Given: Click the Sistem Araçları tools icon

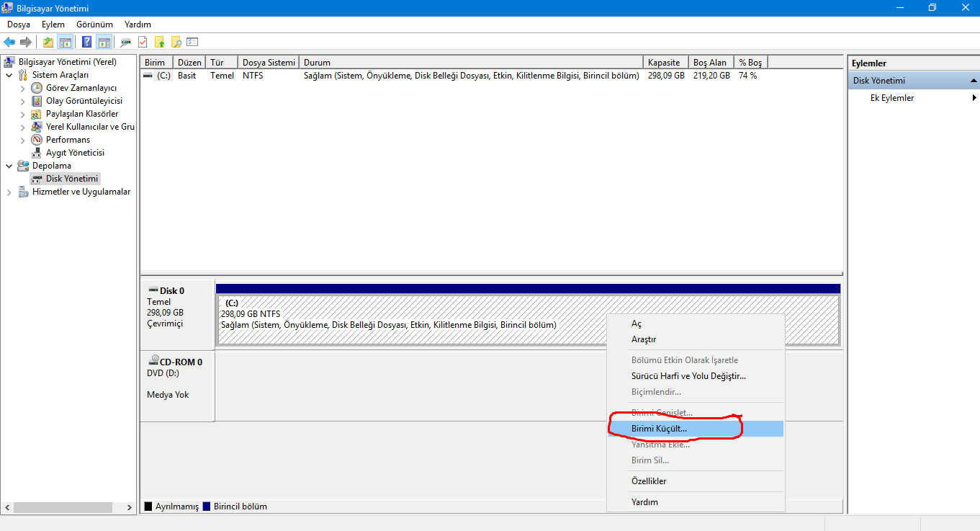Looking at the screenshot, I should pyautogui.click(x=23, y=75).
